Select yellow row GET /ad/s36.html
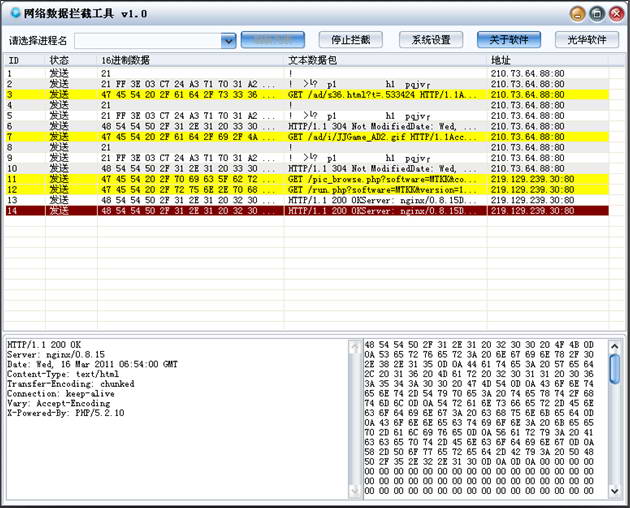Image resolution: width=630 pixels, height=508 pixels. tap(307, 94)
